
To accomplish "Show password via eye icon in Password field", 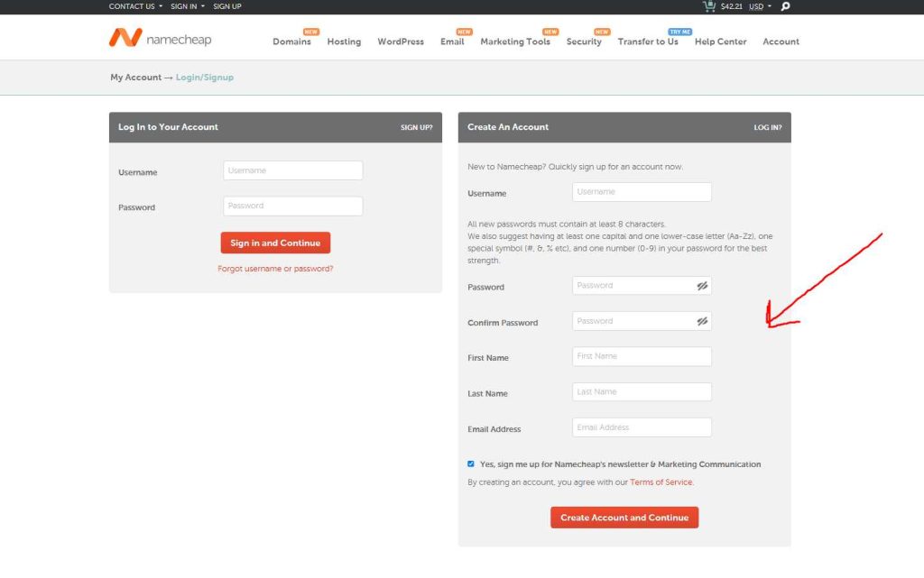I will [702, 286].
